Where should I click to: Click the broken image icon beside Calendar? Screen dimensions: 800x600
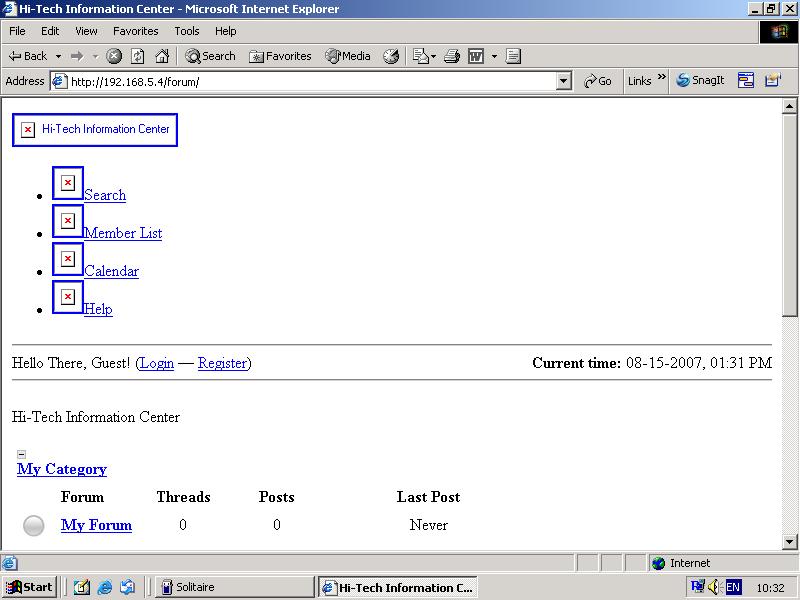(68, 259)
